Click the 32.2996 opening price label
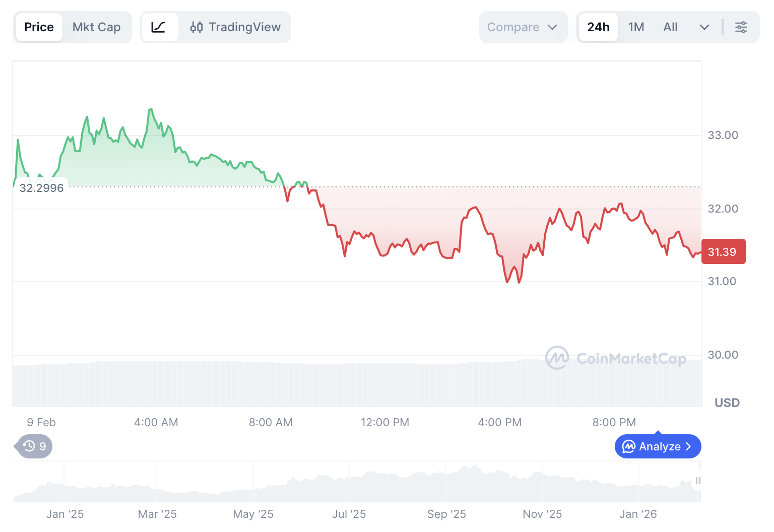Image resolution: width=774 pixels, height=532 pixels. click(41, 188)
